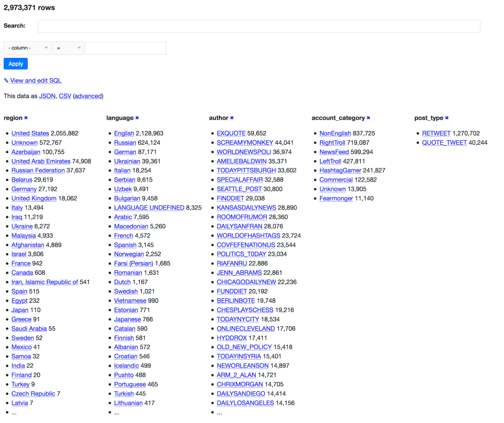This screenshot has height=423, width=504.
Task: Choose Russian Federation in region list
Action: pyautogui.click(x=38, y=170)
